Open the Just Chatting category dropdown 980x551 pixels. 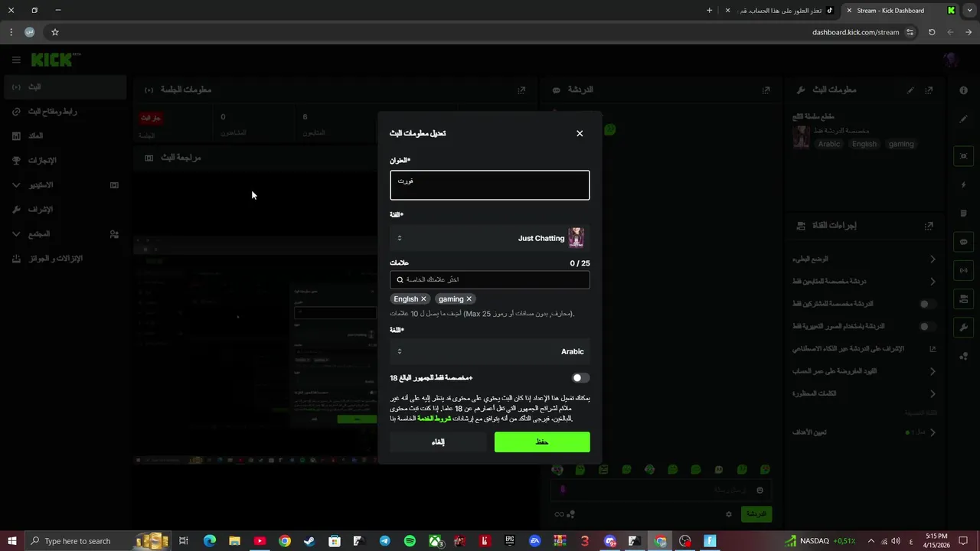point(490,238)
